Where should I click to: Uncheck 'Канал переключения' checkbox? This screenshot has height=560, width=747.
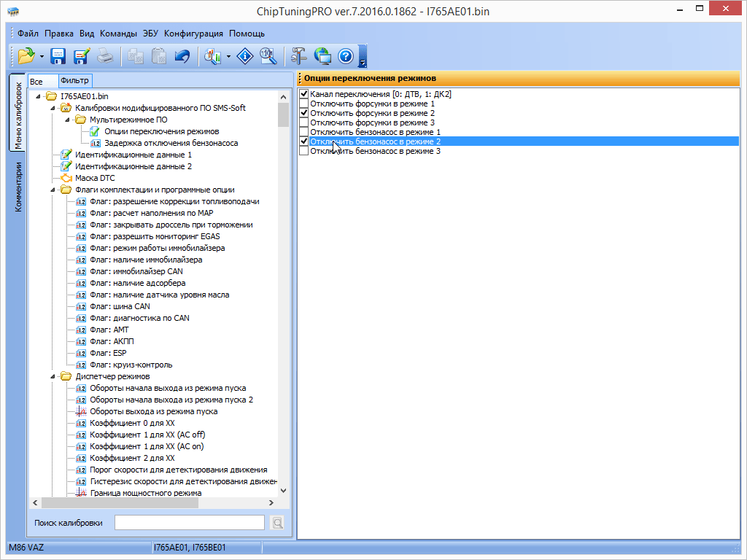(x=304, y=94)
